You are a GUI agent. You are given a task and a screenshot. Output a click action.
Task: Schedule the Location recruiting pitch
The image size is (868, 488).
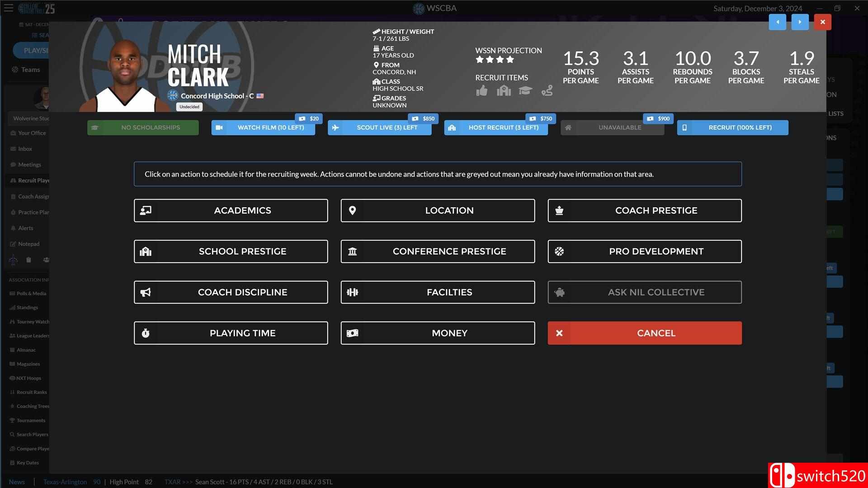coord(438,211)
